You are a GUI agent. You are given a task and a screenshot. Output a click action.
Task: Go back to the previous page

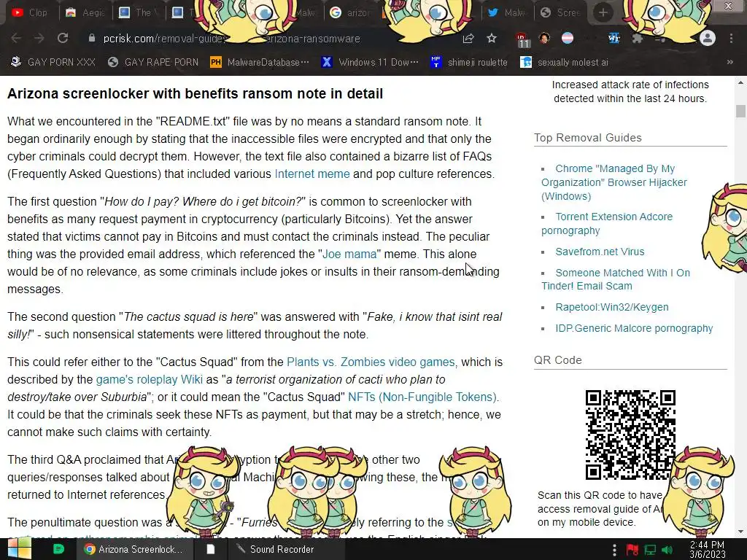16,39
